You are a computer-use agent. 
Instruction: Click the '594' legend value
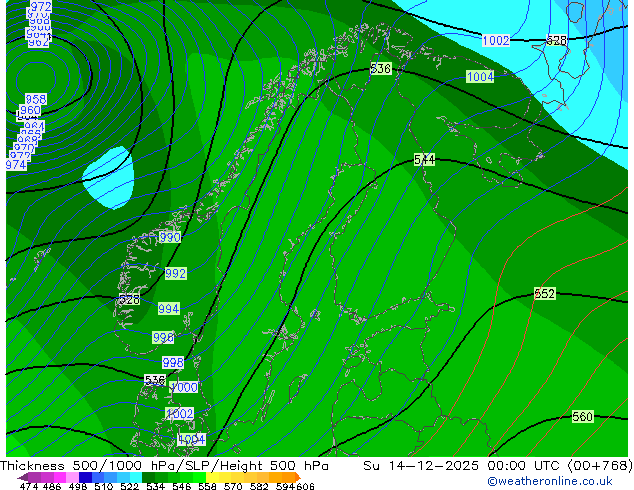click(285, 486)
